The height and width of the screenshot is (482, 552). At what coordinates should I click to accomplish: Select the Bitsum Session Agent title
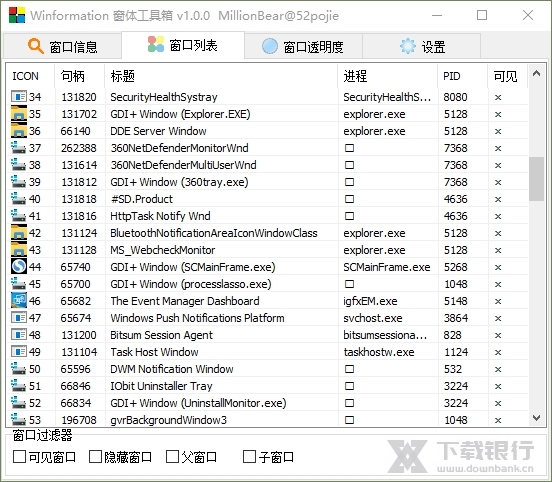pyautogui.click(x=161, y=335)
